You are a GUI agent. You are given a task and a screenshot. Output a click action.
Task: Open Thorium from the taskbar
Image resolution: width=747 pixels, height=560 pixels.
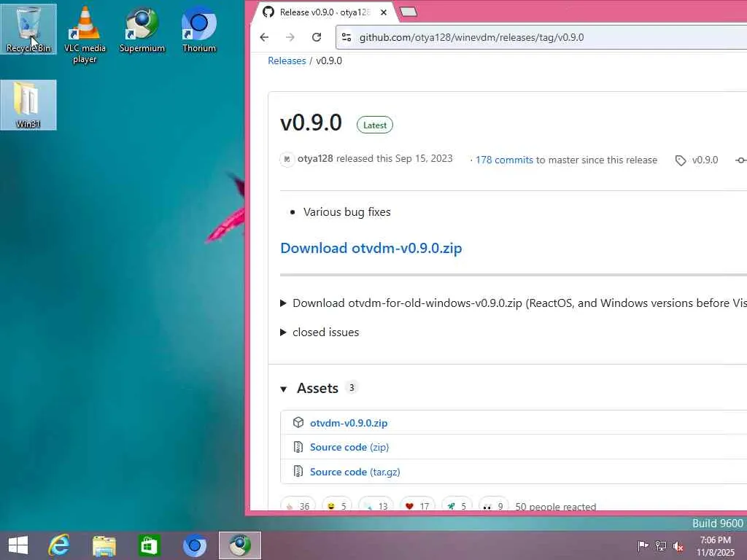[194, 545]
